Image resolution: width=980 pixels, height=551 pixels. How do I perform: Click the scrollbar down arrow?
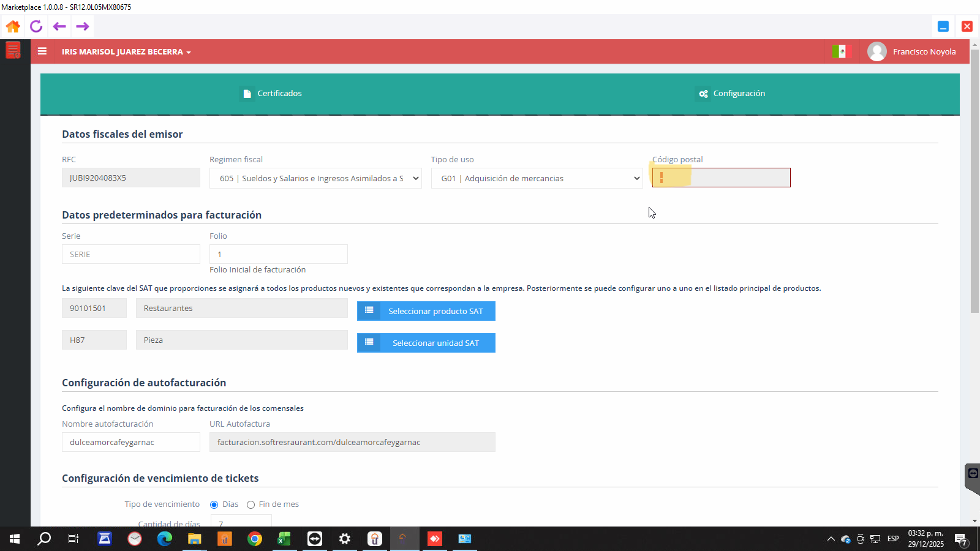(x=974, y=521)
